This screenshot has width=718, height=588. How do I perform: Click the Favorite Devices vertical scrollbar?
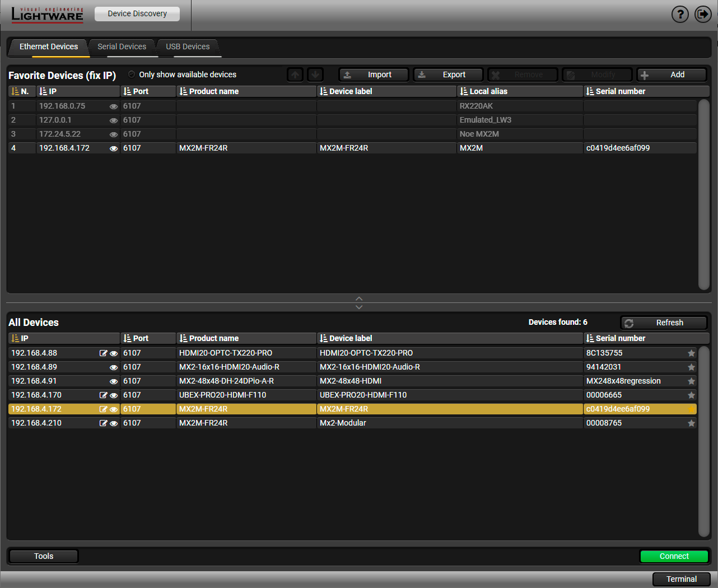704,195
